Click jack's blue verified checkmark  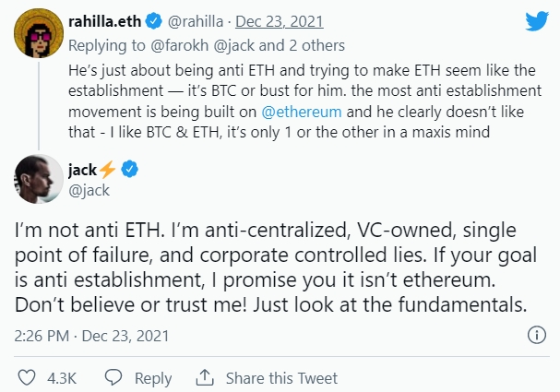pos(131,169)
